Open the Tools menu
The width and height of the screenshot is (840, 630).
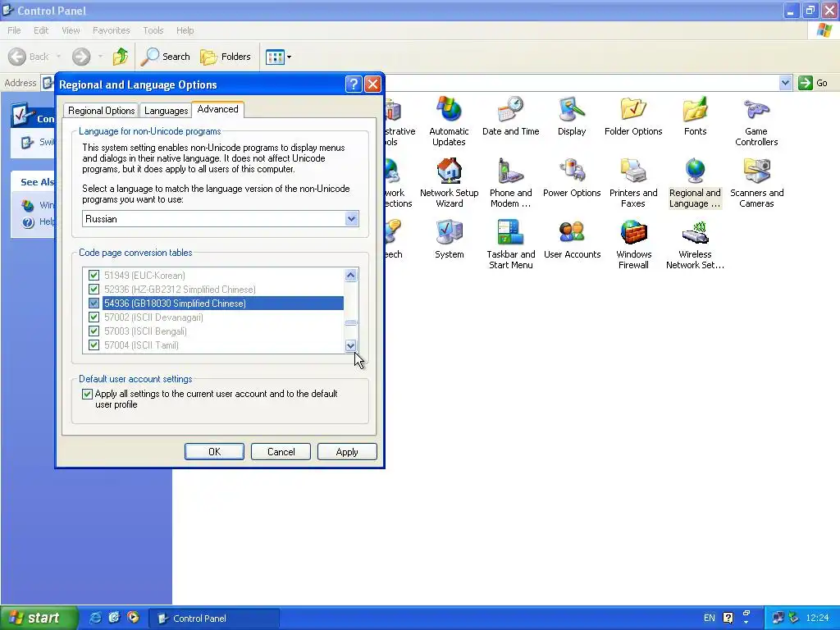coord(153,30)
